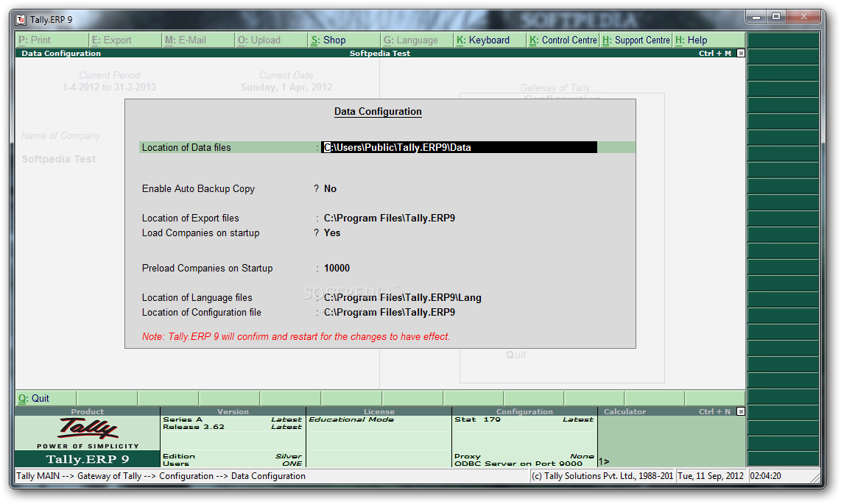841x504 pixels.
Task: Click the status bar clock 02:04:20
Action: click(765, 475)
